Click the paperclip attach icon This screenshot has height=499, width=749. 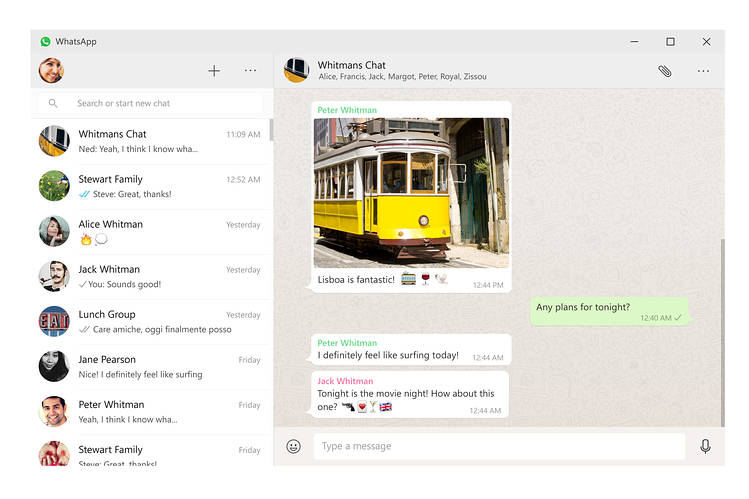[x=664, y=71]
